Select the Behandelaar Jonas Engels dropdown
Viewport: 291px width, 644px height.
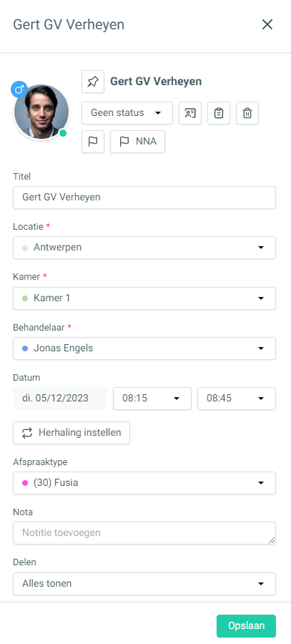[144, 348]
